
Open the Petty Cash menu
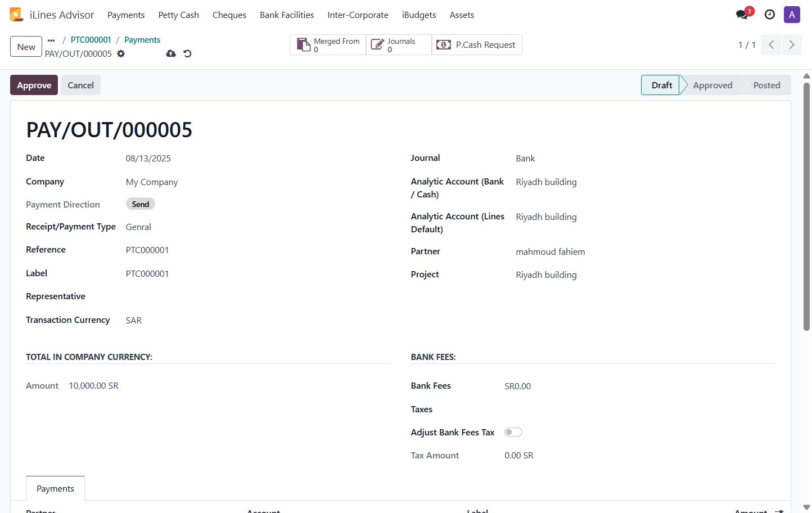[x=179, y=15]
